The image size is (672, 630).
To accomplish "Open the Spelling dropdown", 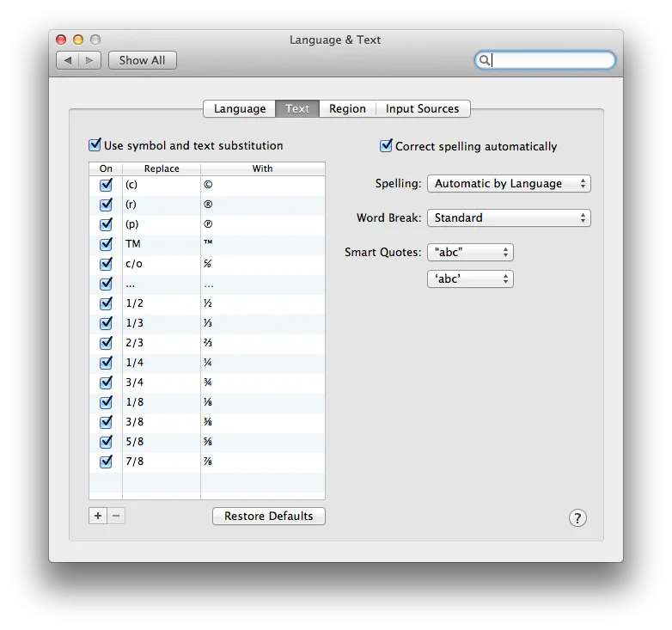I will pyautogui.click(x=509, y=183).
